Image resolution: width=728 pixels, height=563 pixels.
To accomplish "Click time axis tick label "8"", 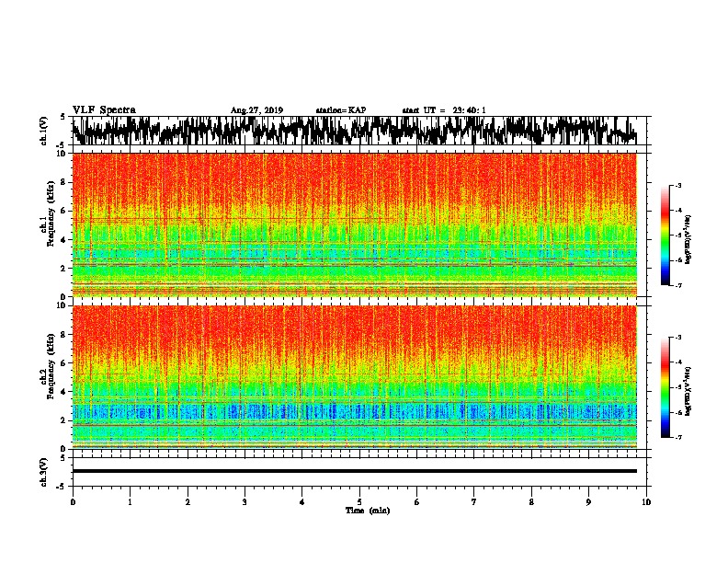I will click(531, 502).
